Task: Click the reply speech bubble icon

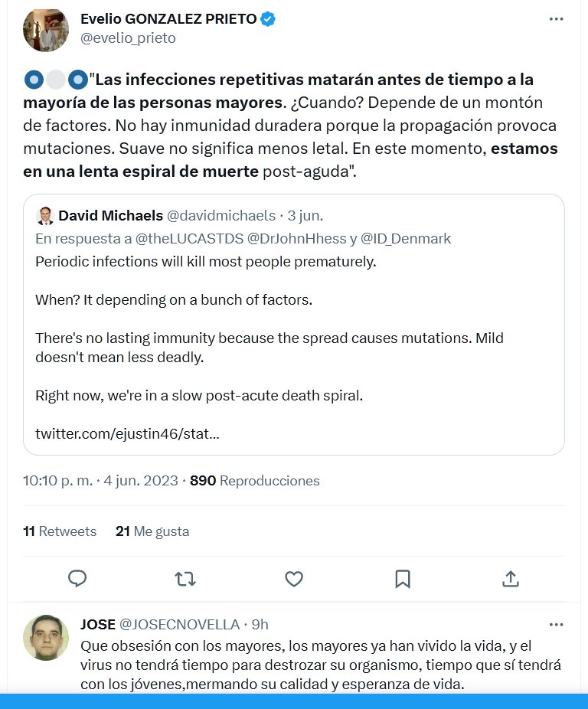Action: [77, 579]
